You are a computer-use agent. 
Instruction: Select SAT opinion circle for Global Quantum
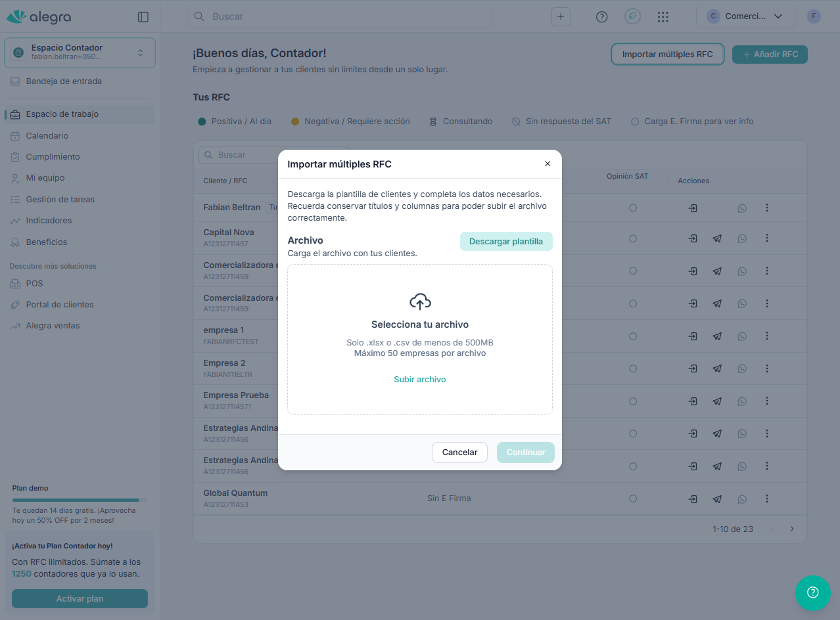pyautogui.click(x=633, y=498)
